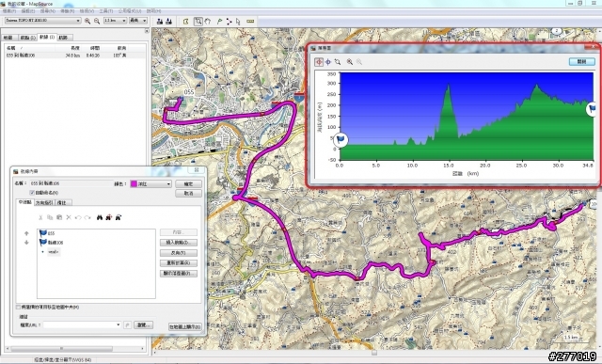Viewport: 602px width, 364px height.
Task: Click the magenta color swatch
Action: coord(134,184)
